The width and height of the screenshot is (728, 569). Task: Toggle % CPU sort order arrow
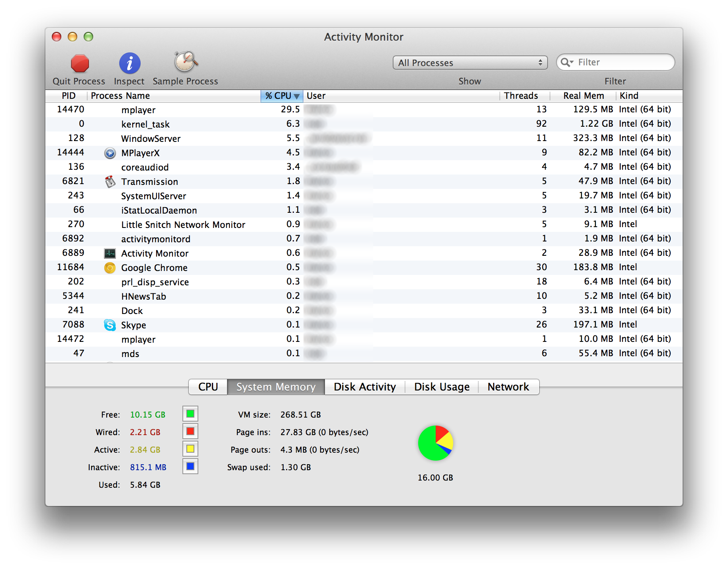click(x=297, y=96)
